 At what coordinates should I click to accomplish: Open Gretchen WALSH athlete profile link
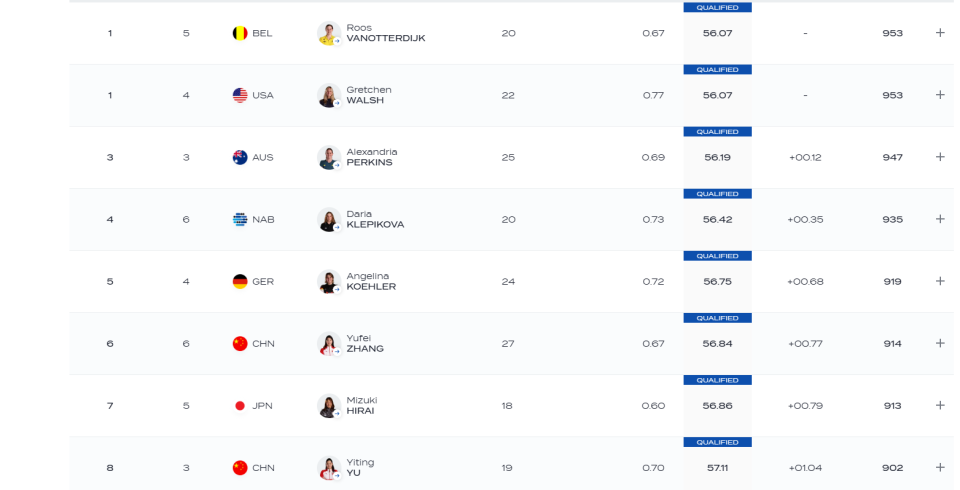pyautogui.click(x=369, y=95)
